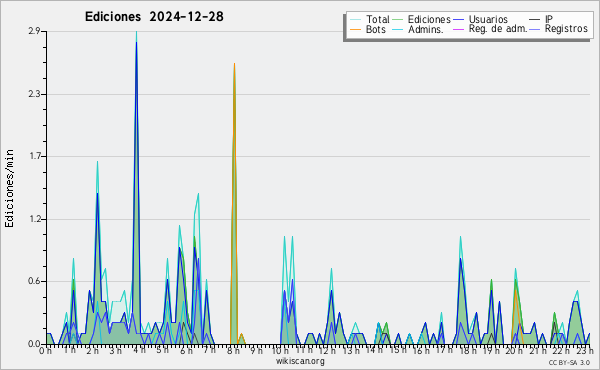This screenshot has height=370, width=600.
Task: Click the 'Reg. de adm.' legend label
Action: pos(498,29)
